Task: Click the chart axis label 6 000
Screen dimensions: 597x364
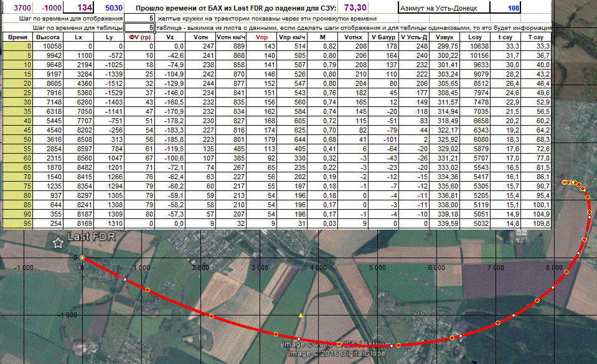Action: click(x=436, y=268)
